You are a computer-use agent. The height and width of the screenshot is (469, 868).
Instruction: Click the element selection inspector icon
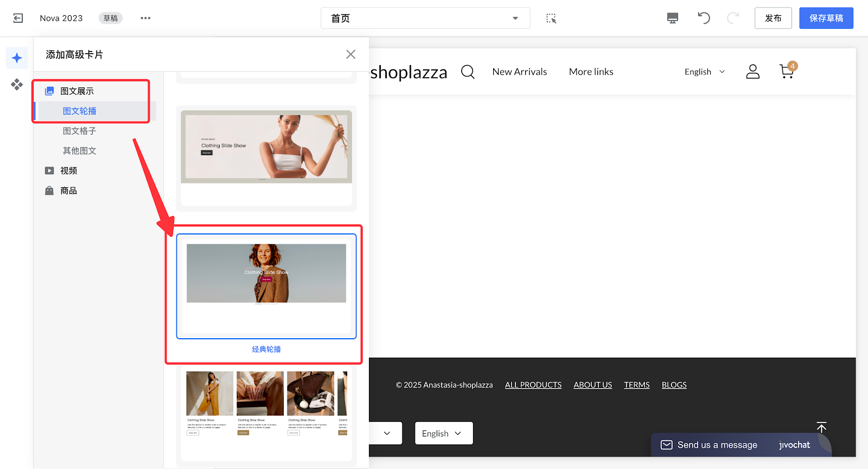(x=551, y=18)
